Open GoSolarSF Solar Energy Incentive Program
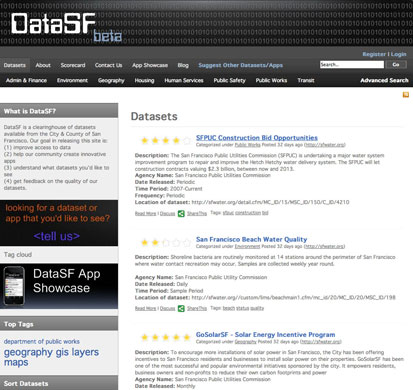 click(266, 335)
